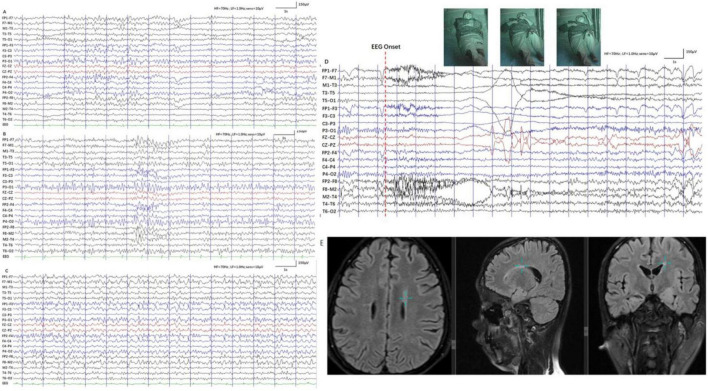Click the EEG Onset label
The width and height of the screenshot is (708, 391).
coord(385,47)
